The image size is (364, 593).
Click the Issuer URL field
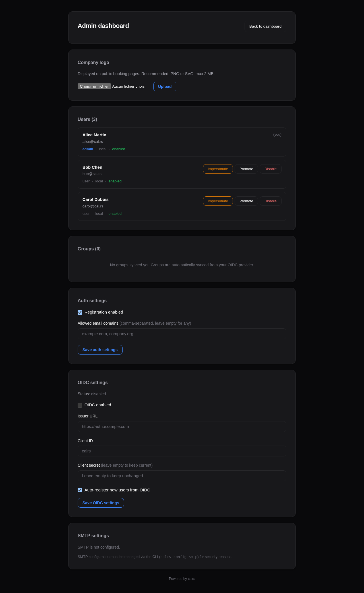pyautogui.click(x=182, y=426)
